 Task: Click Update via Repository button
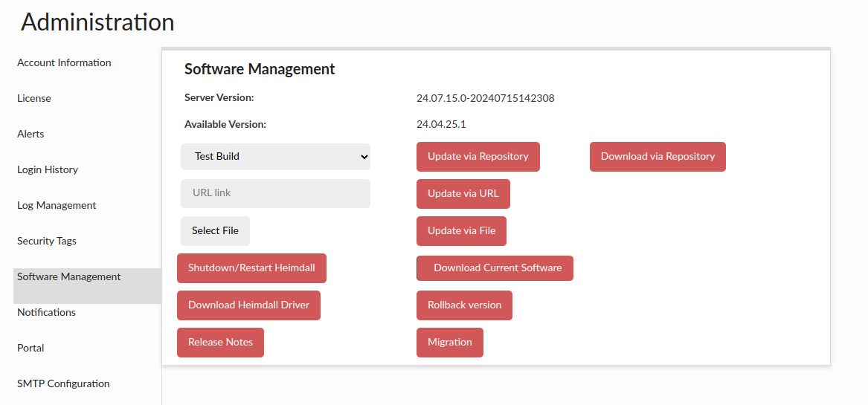click(478, 157)
